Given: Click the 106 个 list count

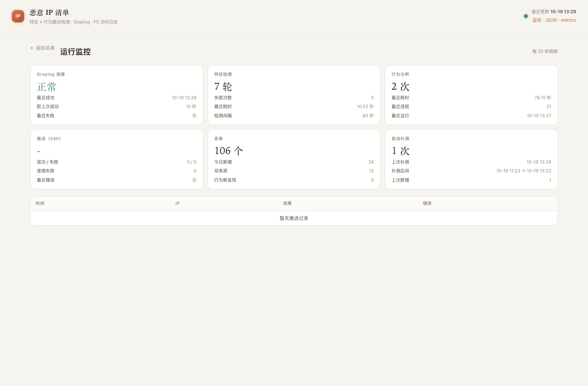Looking at the screenshot, I should [229, 151].
